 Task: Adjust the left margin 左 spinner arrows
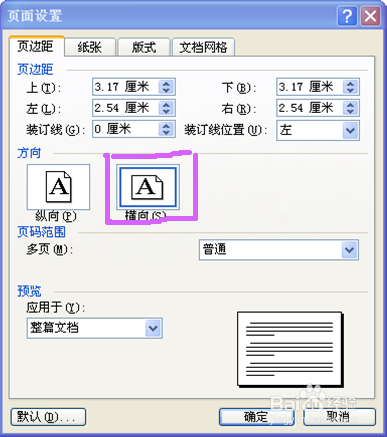[166, 108]
